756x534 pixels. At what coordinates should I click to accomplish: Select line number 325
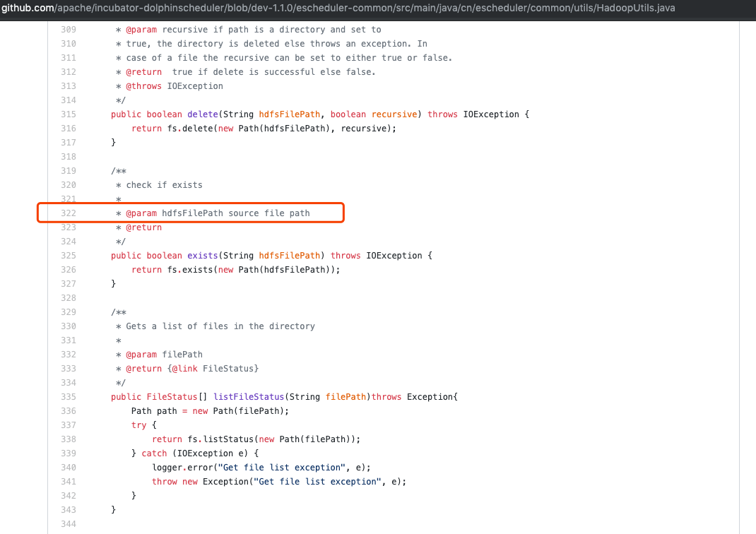point(69,256)
